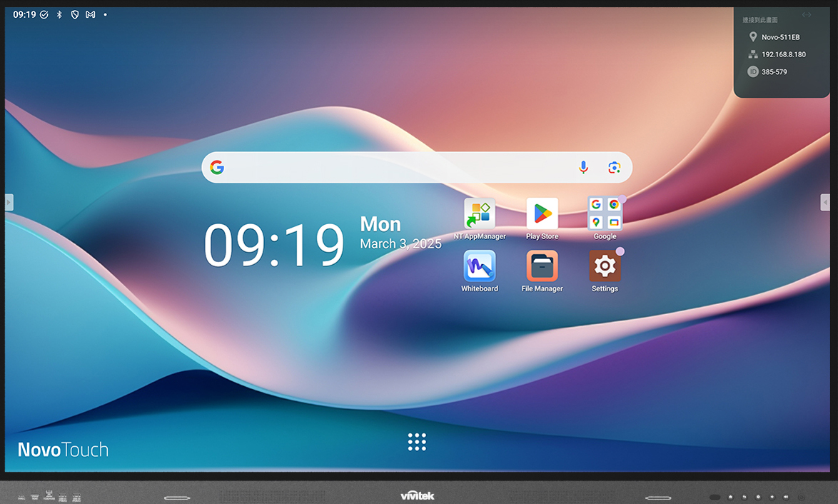The image size is (838, 504).
Task: Launch the Play Store app
Action: click(542, 214)
